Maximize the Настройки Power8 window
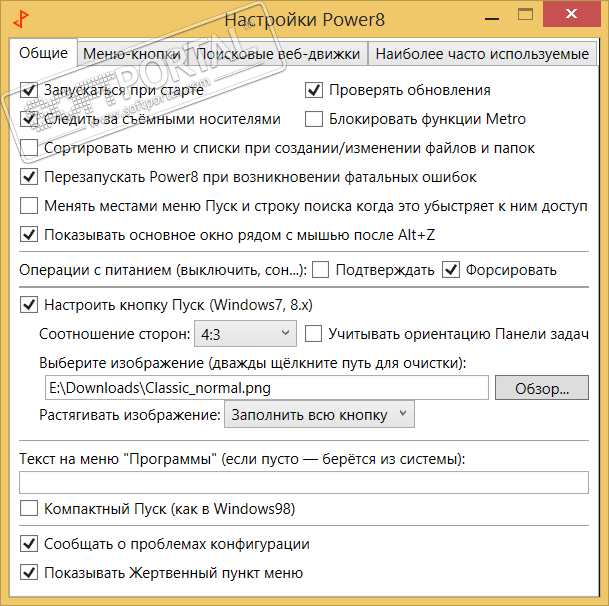609x606 pixels. 525,15
